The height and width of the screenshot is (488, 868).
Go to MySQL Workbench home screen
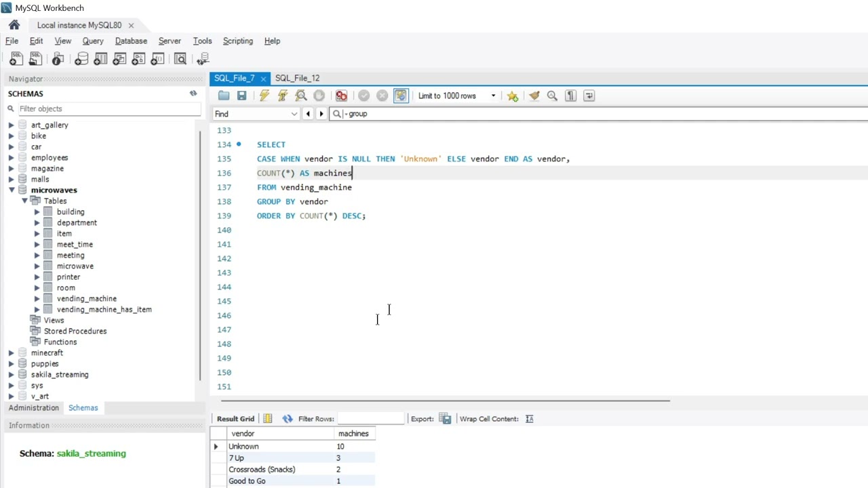[14, 25]
